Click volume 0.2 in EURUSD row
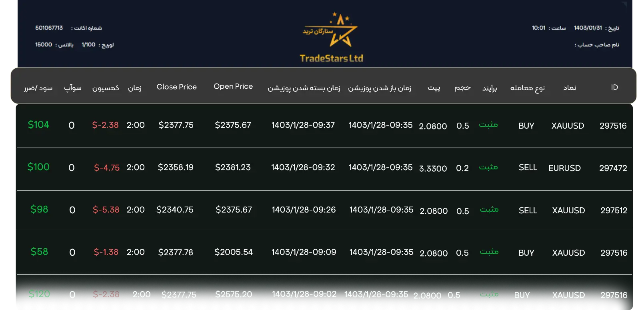This screenshot has height=310, width=644. (x=462, y=168)
